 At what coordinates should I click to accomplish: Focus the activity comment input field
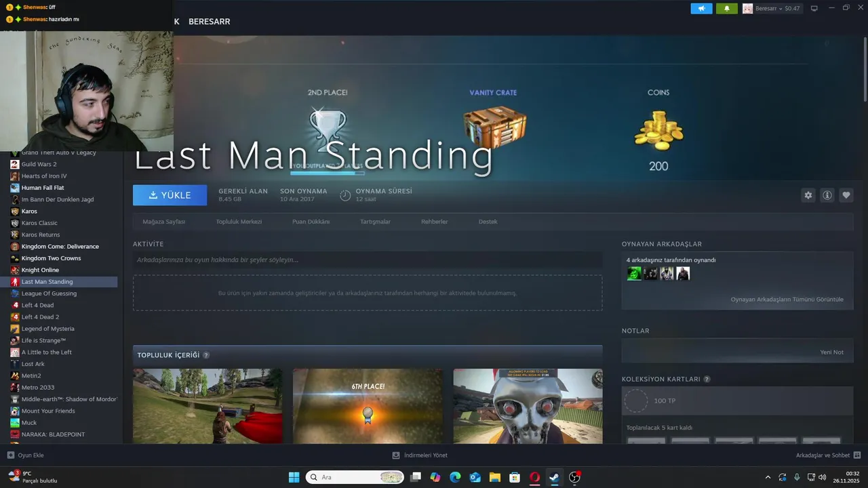tap(368, 260)
